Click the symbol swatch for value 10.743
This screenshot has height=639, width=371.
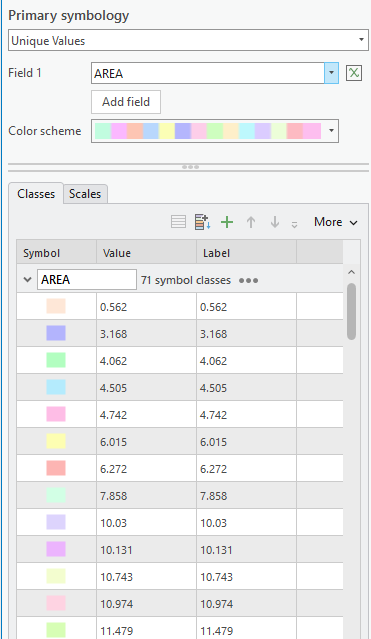tap(56, 576)
